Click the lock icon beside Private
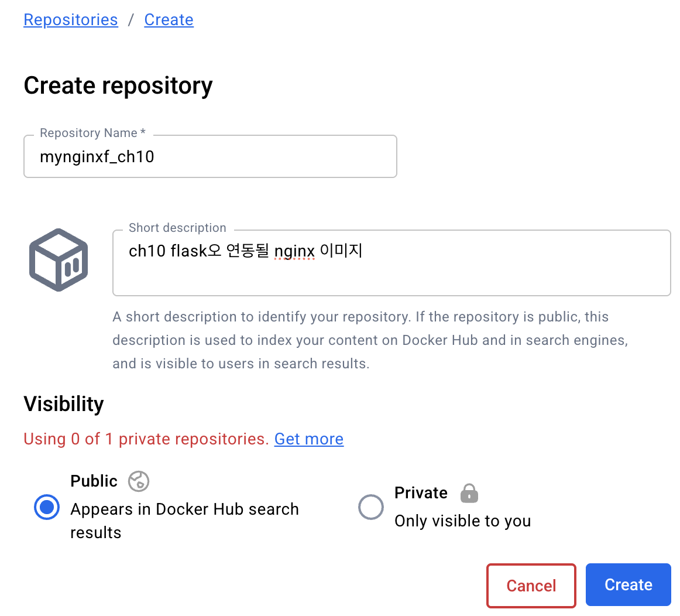This screenshot has height=616, width=680. 469,493
